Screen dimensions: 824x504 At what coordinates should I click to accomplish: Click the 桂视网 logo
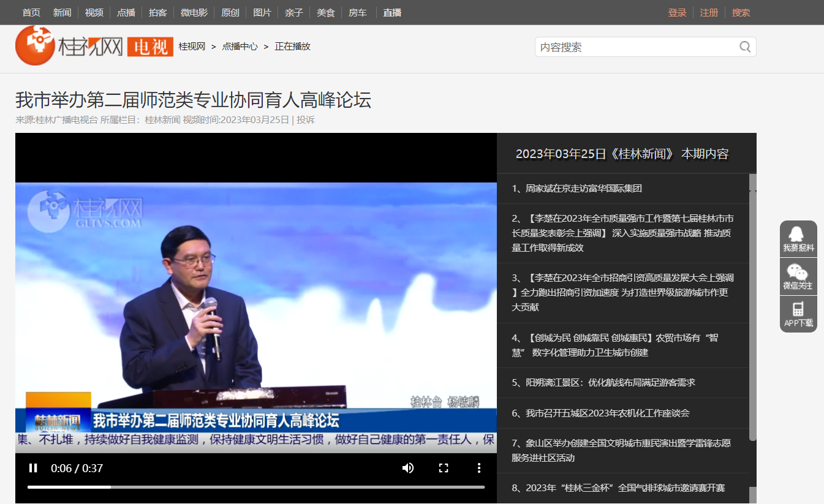pyautogui.click(x=69, y=46)
